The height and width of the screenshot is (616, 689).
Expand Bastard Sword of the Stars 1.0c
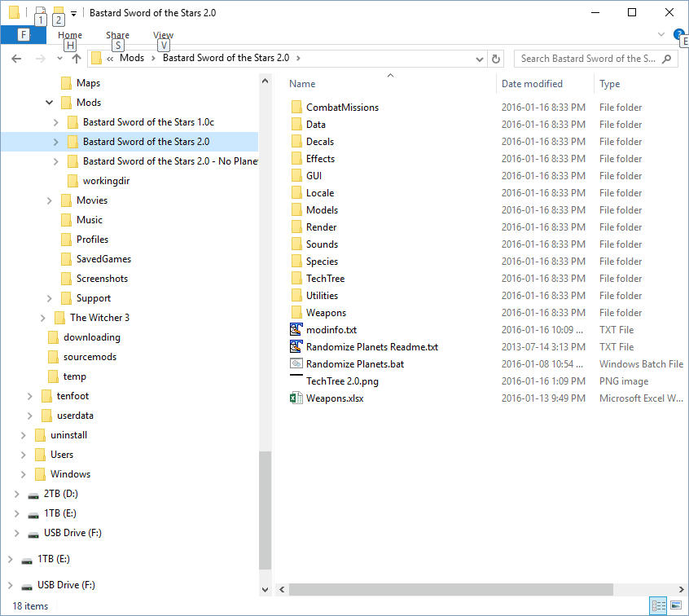(x=56, y=122)
